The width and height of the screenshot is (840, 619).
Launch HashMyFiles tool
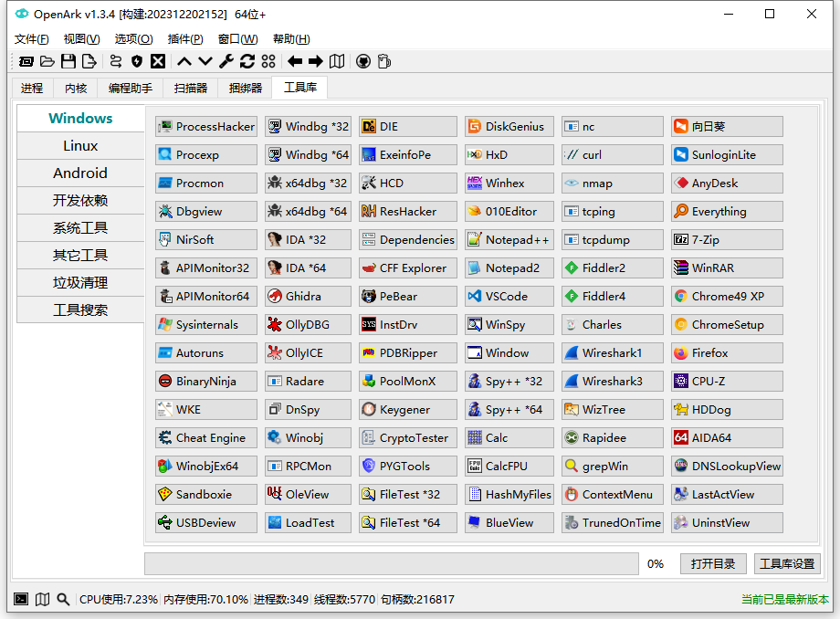tap(509, 494)
